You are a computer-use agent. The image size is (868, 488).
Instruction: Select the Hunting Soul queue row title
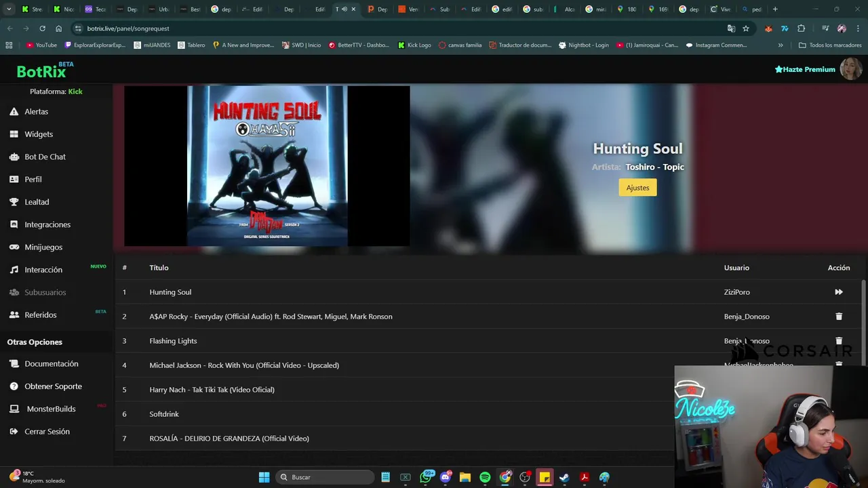point(170,292)
